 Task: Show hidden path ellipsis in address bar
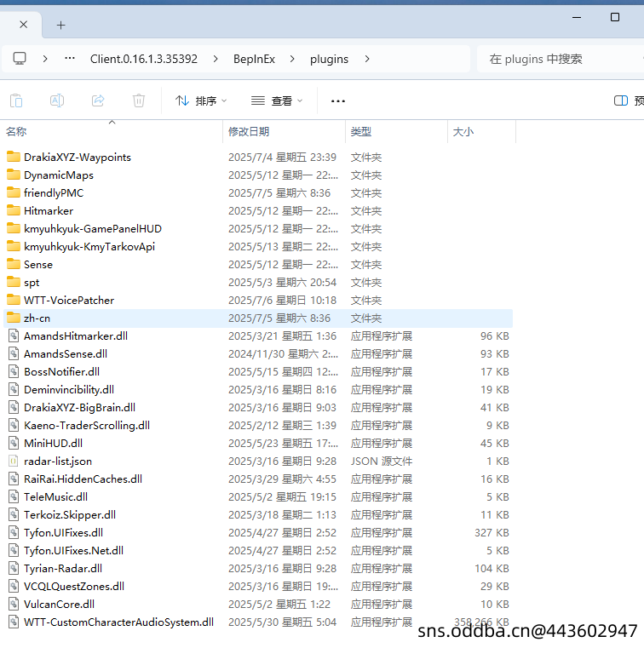(x=70, y=58)
